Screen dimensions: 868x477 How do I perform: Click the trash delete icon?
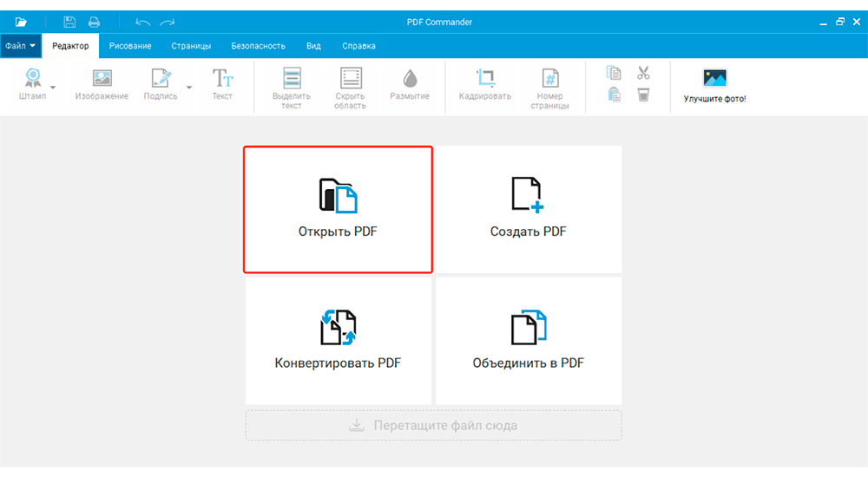point(643,95)
